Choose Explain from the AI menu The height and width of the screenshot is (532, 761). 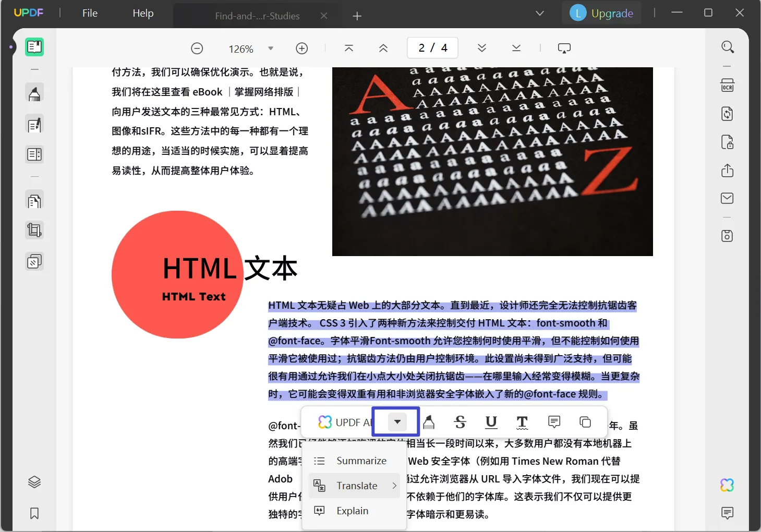pyautogui.click(x=355, y=511)
